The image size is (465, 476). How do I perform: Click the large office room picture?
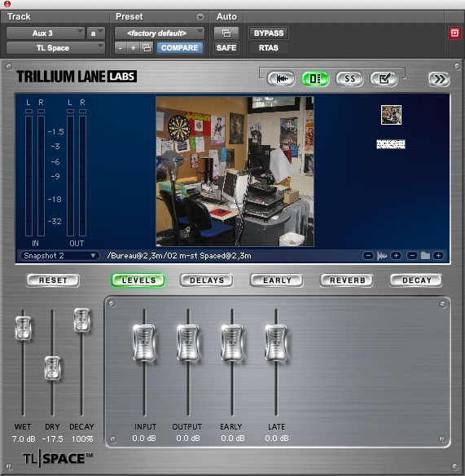[235, 171]
